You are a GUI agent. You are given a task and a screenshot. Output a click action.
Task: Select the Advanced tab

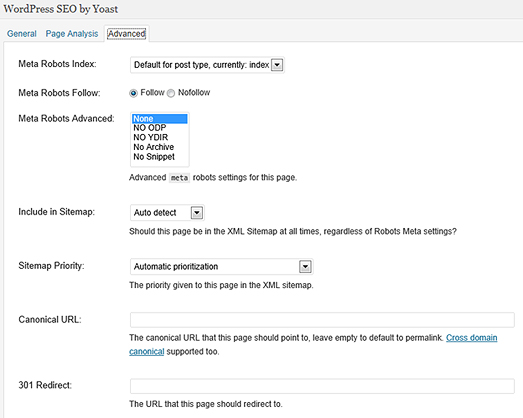(126, 34)
